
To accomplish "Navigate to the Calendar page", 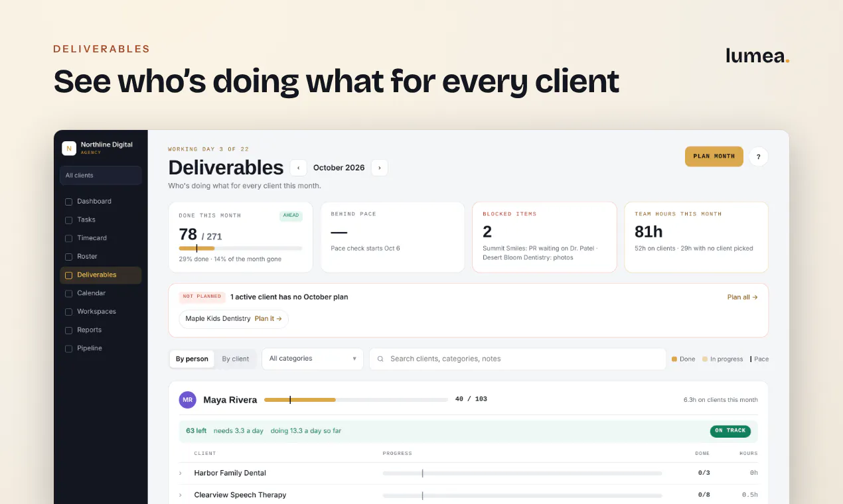I will tap(100, 293).
